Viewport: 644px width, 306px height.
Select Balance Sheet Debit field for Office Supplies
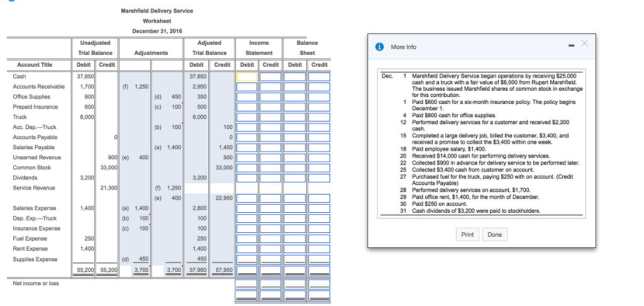294,96
